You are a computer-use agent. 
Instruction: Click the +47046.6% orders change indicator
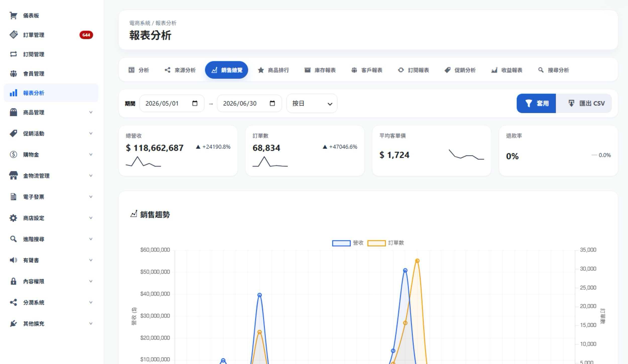(340, 147)
